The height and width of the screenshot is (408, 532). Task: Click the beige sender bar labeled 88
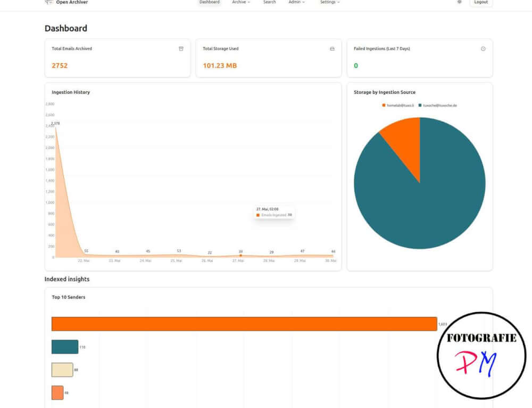pos(62,370)
